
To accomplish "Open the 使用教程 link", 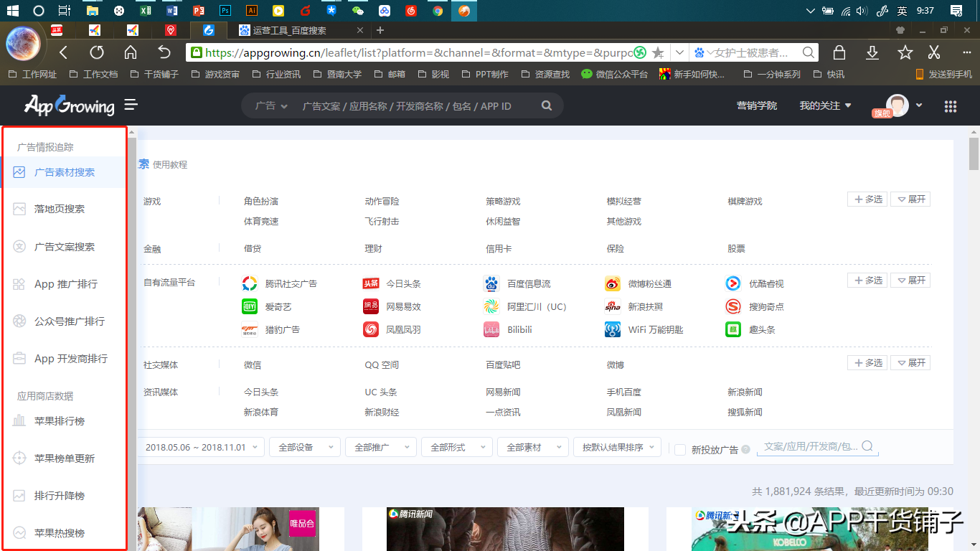I will tap(170, 165).
